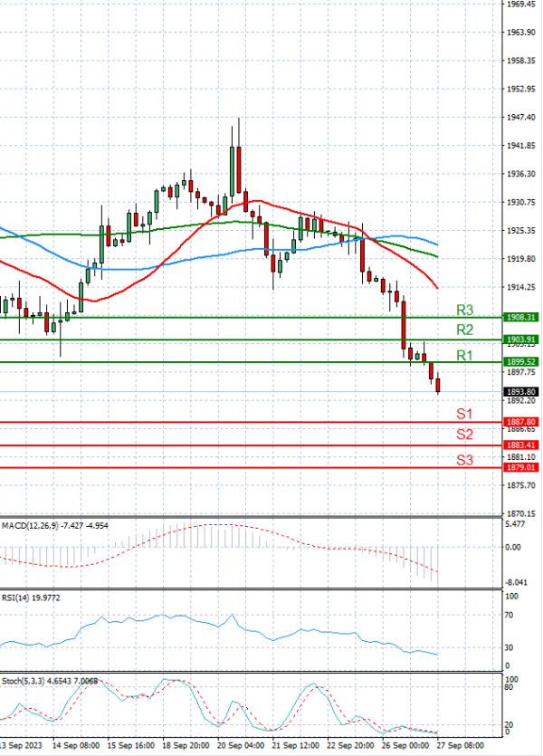Click the 26 Sep 00:00 time label
This screenshot has height=756, width=543.
[405, 745]
